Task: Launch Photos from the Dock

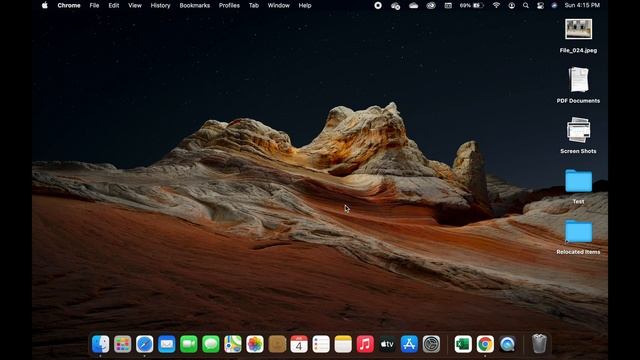Action: point(255,344)
